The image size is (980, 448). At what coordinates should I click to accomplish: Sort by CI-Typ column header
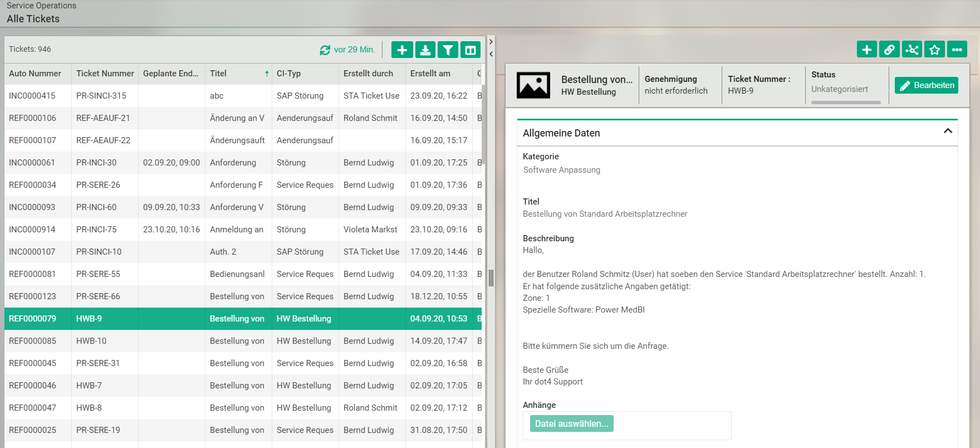pos(305,74)
